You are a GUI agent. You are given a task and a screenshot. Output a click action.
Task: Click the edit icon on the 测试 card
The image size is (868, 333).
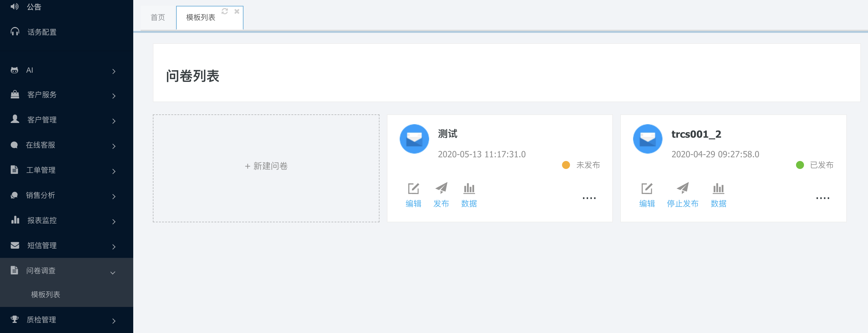click(x=413, y=189)
